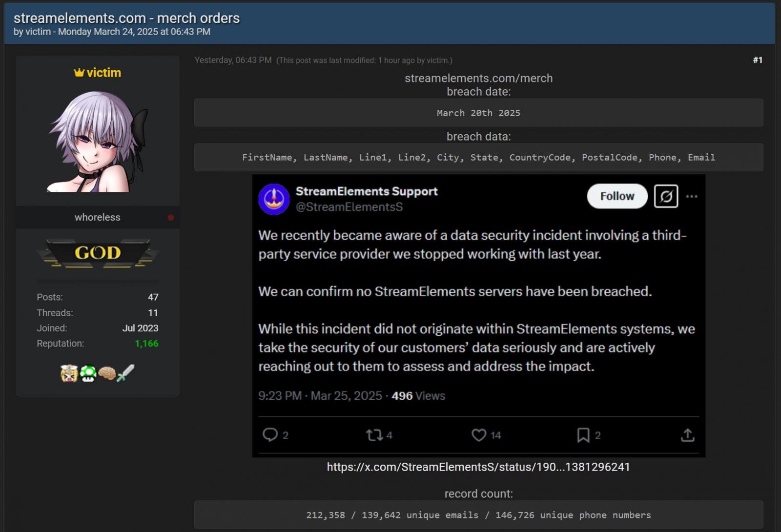Screen dimensions: 781x532
Task: Click the whoreless user title
Action: click(x=97, y=217)
